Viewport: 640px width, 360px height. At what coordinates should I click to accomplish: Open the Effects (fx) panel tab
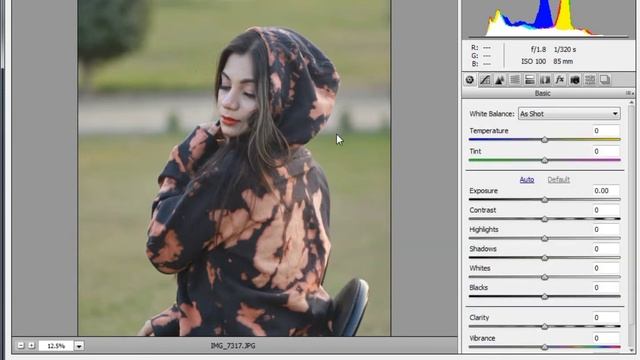(560, 80)
